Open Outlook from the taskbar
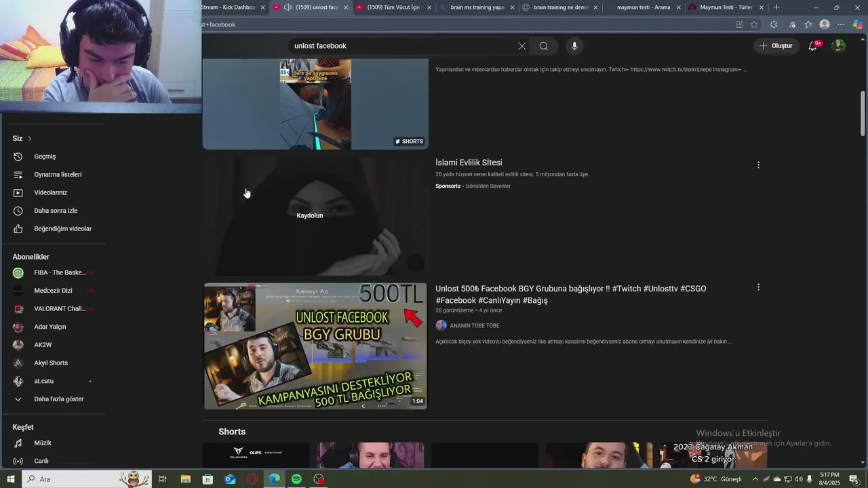 230,479
